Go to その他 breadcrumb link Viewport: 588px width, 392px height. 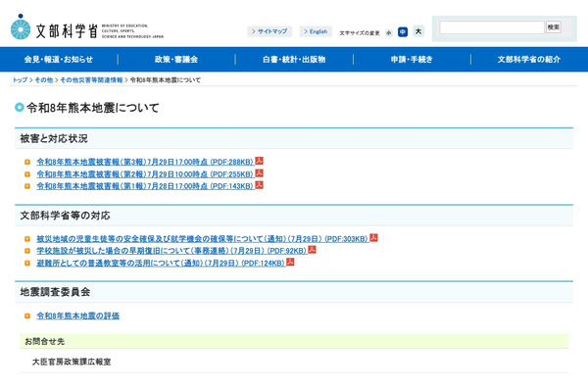(x=44, y=80)
